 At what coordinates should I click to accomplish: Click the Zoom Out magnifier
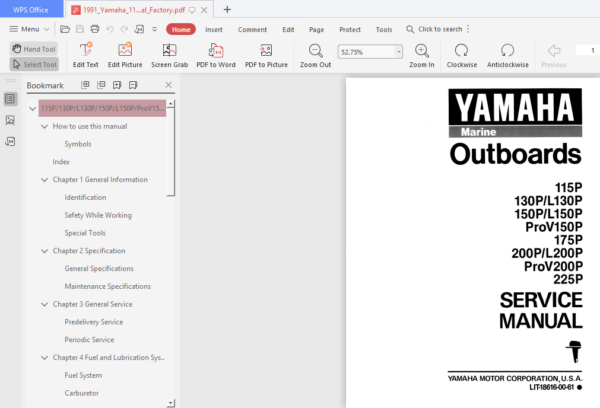point(315,55)
